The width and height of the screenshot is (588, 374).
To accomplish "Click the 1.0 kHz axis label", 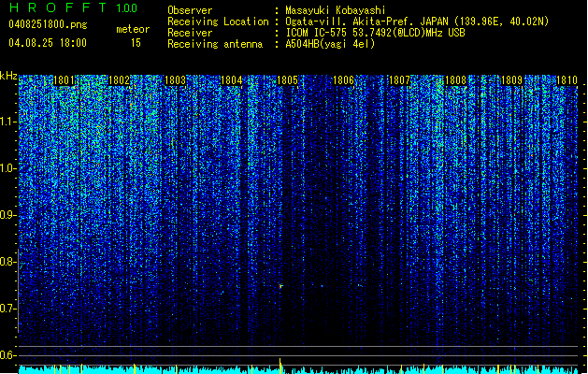I will (8, 168).
